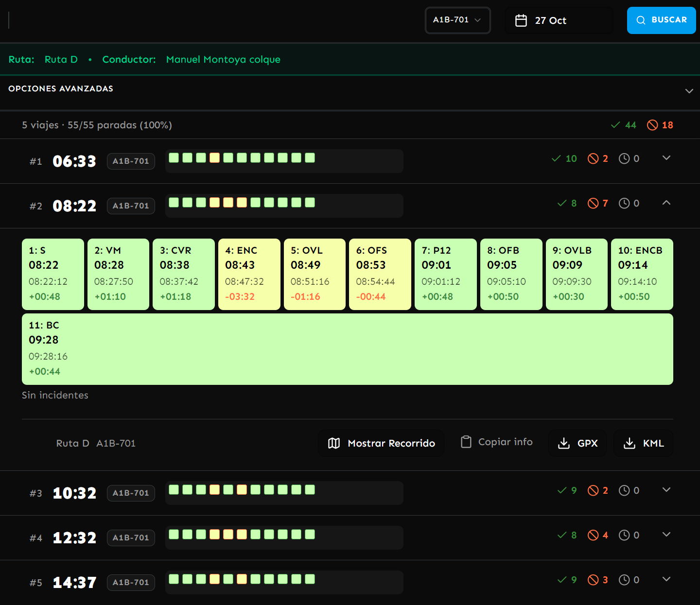
Task: Click the prohibited icon in trip 12:32 row
Action: (x=593, y=535)
